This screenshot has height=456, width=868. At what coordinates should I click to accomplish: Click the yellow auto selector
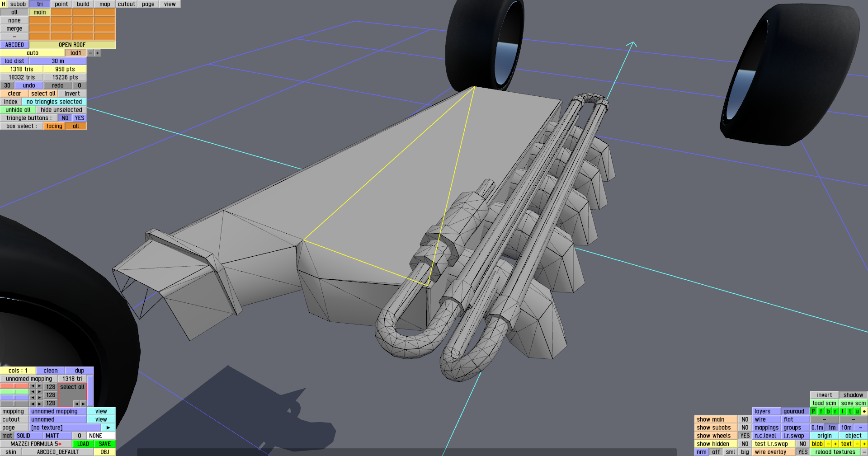click(x=33, y=53)
